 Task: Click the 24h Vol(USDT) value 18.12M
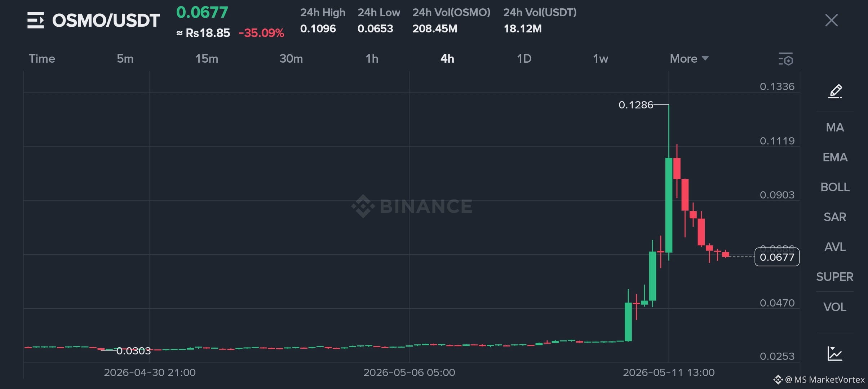[522, 29]
